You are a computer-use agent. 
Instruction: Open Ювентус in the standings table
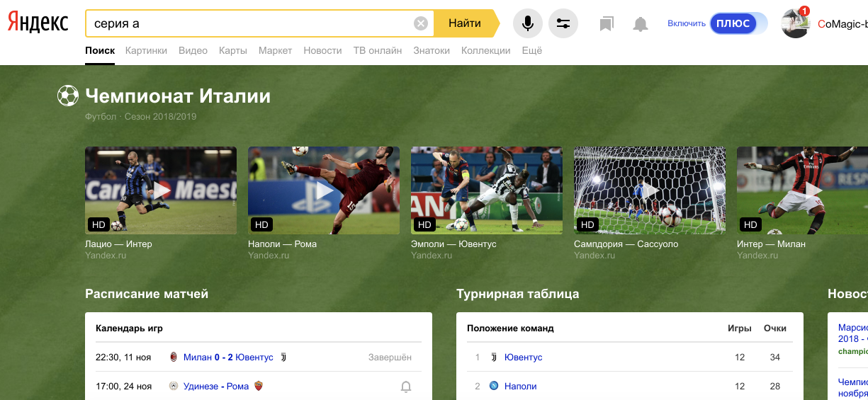523,357
